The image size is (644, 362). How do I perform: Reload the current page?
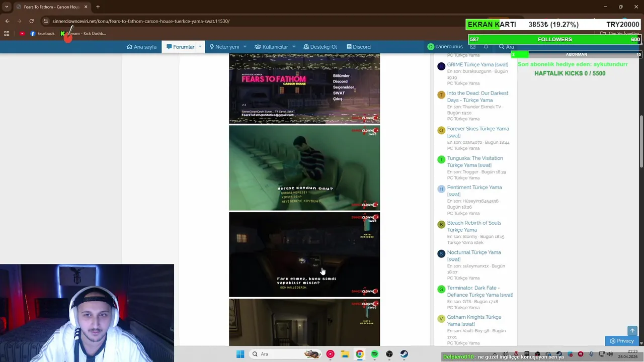point(31,21)
